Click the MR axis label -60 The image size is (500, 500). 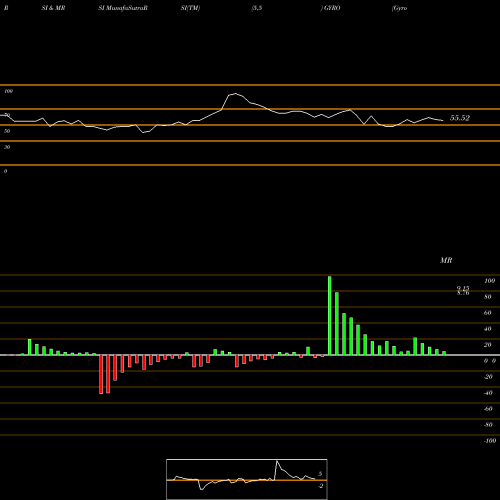(x=488, y=409)
